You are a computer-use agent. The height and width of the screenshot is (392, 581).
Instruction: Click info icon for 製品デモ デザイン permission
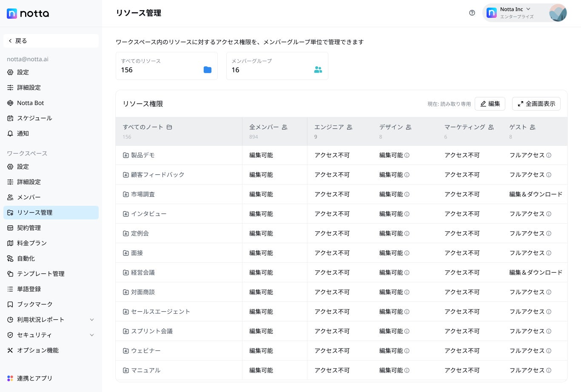coord(407,155)
